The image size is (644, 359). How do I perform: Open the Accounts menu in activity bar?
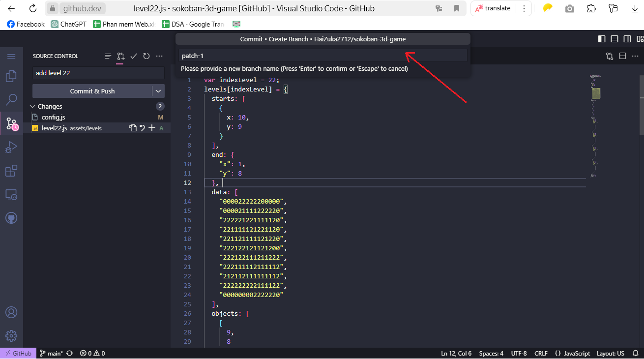point(11,313)
